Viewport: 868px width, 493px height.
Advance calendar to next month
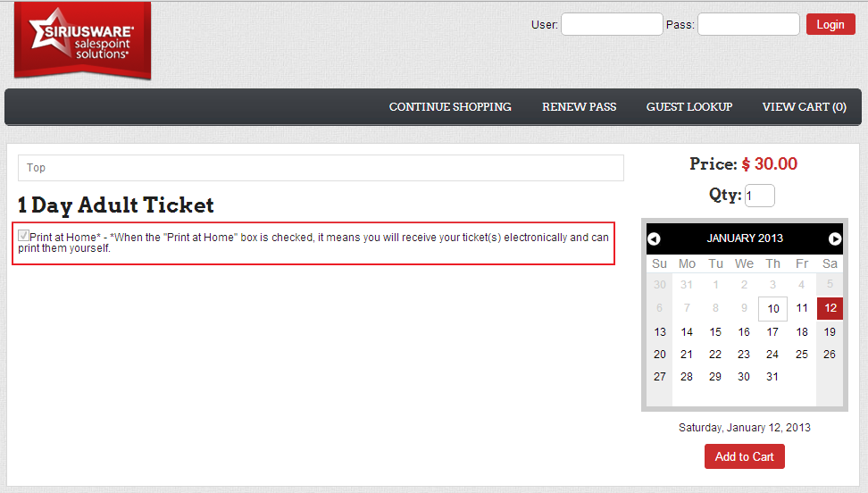tap(835, 238)
